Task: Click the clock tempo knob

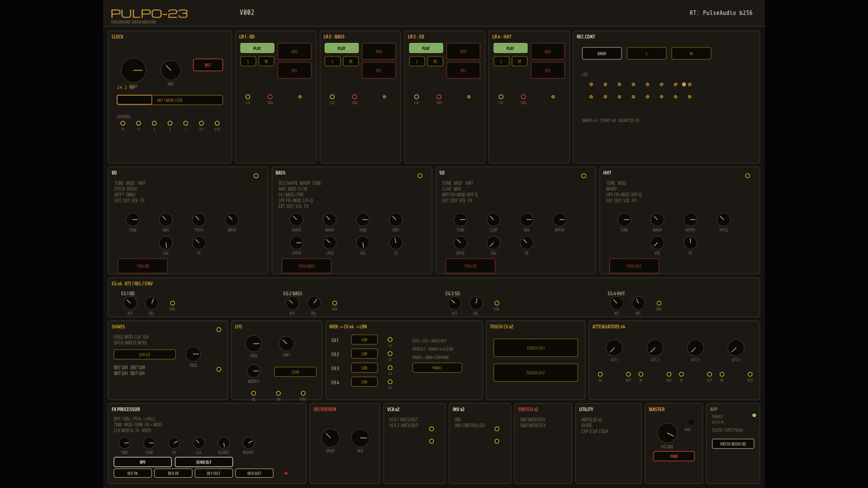Action: point(133,70)
